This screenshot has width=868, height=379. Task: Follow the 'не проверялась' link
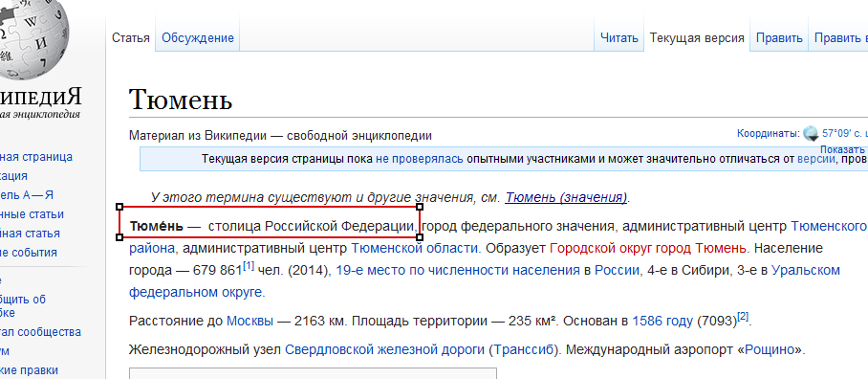point(419,159)
